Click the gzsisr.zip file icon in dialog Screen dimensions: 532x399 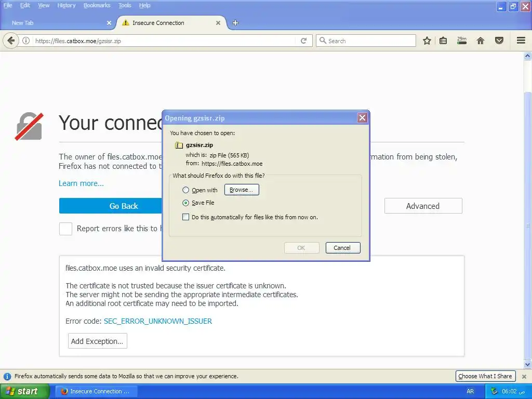tap(179, 145)
